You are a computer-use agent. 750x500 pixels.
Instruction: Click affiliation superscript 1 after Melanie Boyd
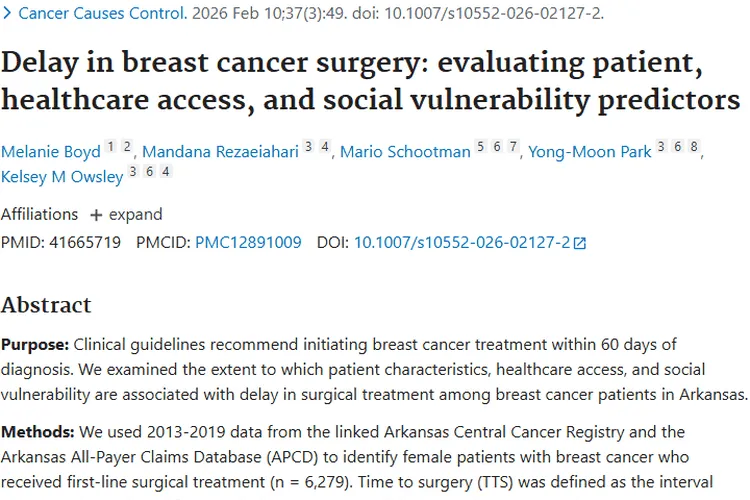click(112, 147)
